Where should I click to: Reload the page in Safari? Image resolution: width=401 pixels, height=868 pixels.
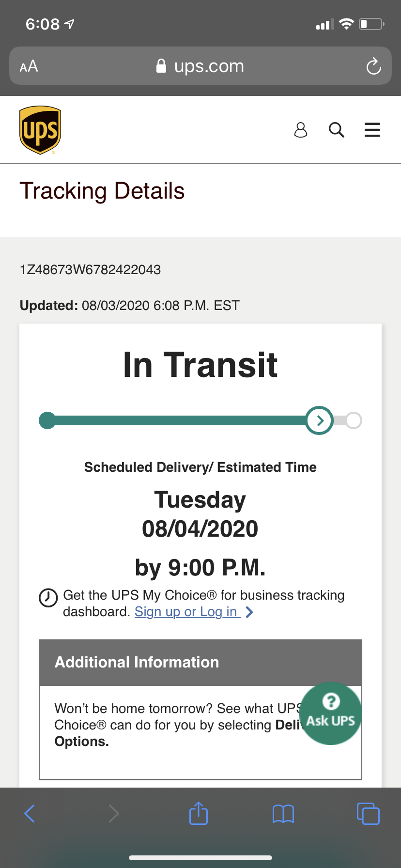373,66
